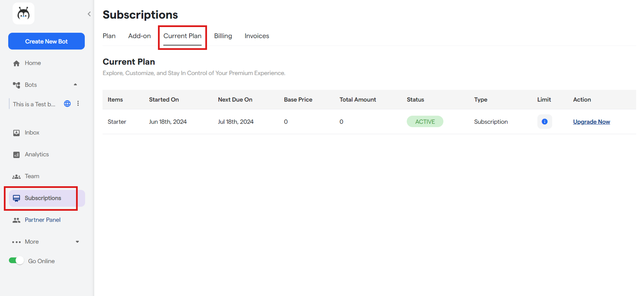The image size is (644, 296).
Task: Open the Inbox icon in sidebar
Action: (x=16, y=133)
